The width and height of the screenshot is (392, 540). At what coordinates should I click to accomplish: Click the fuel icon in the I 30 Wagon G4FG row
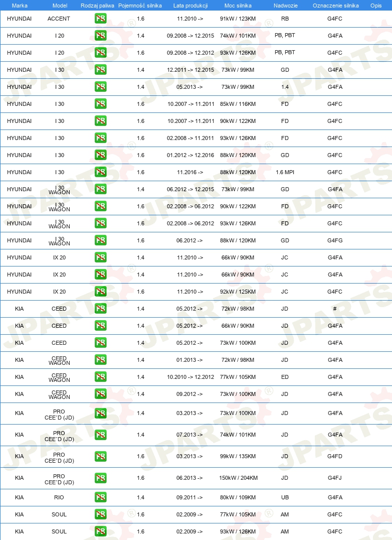[100, 240]
